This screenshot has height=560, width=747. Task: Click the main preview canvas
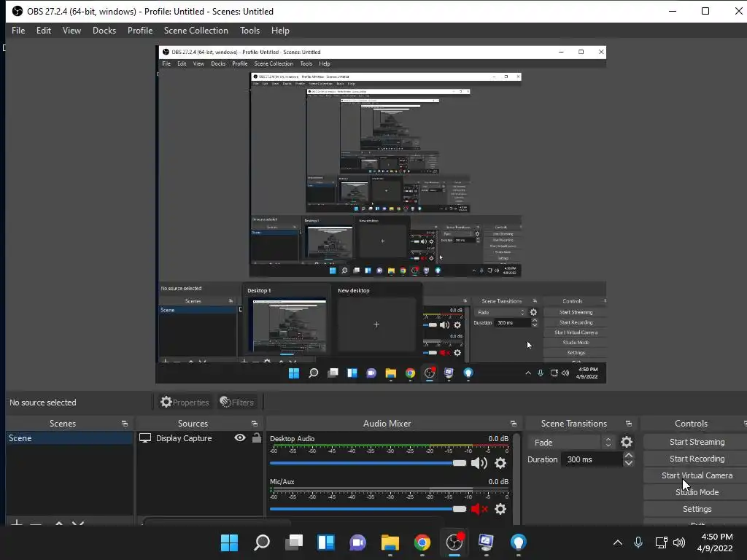pos(381,214)
